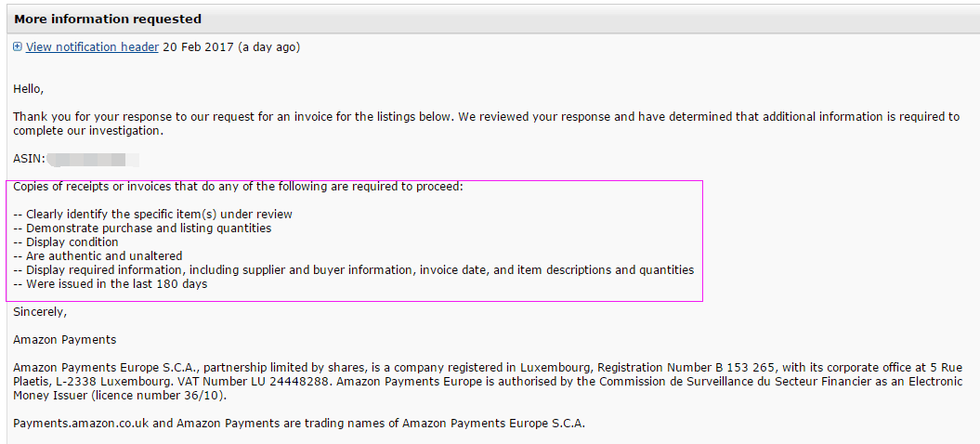Open the View notification header link
This screenshot has height=444, width=980.
pos(92,46)
